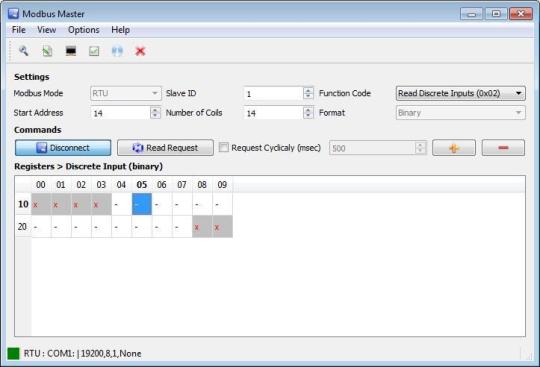
Task: Increase Number of Coils with up arrow
Action: pyautogui.click(x=308, y=110)
